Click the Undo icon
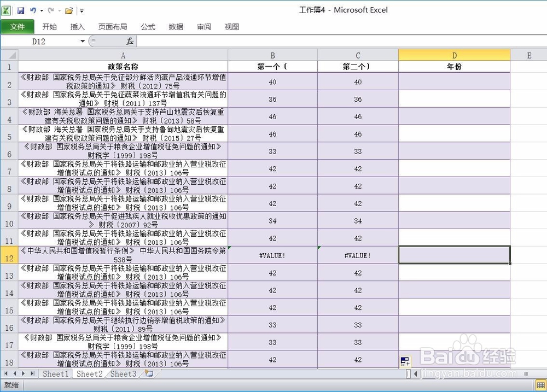The image size is (547, 392). (x=33, y=10)
